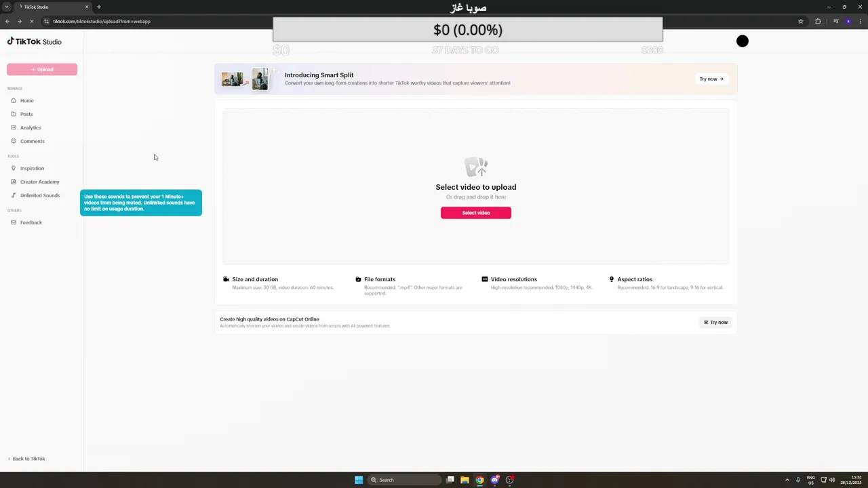Screen dimensions: 868x488
Task: Expand the system tray hidden icons chevron
Action: click(787, 480)
